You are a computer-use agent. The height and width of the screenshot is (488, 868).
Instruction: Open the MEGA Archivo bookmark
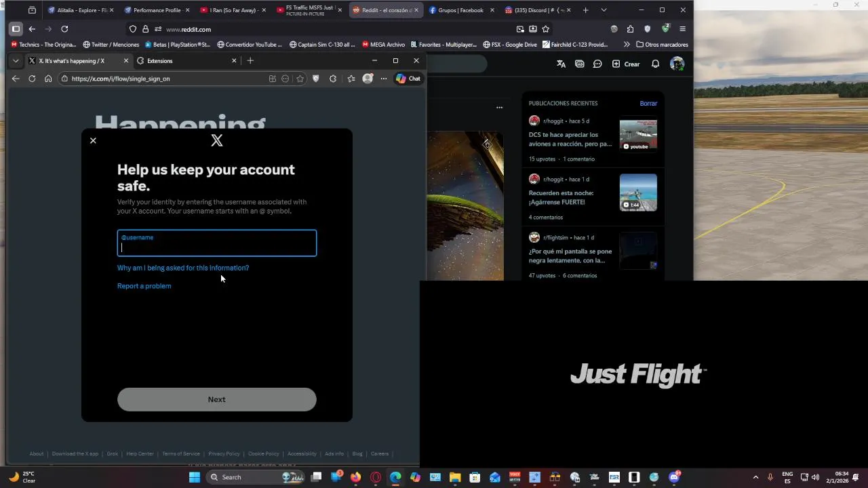(x=383, y=45)
